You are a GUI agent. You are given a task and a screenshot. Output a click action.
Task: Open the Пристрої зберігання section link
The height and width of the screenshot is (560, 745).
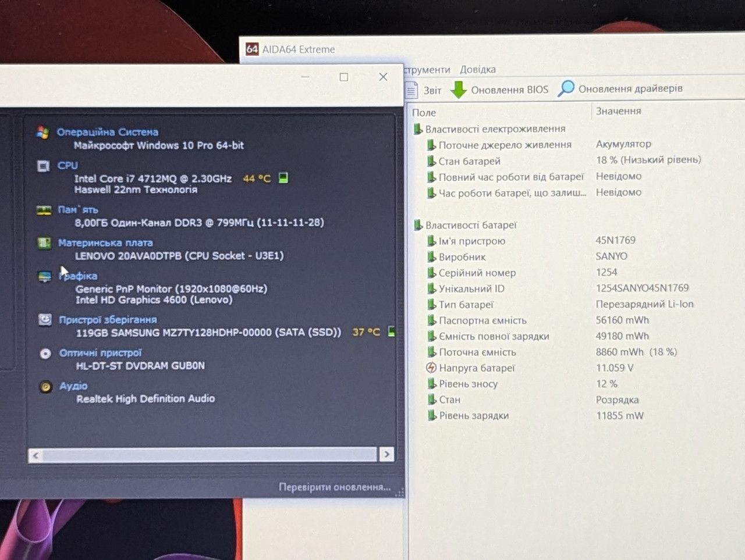(108, 320)
